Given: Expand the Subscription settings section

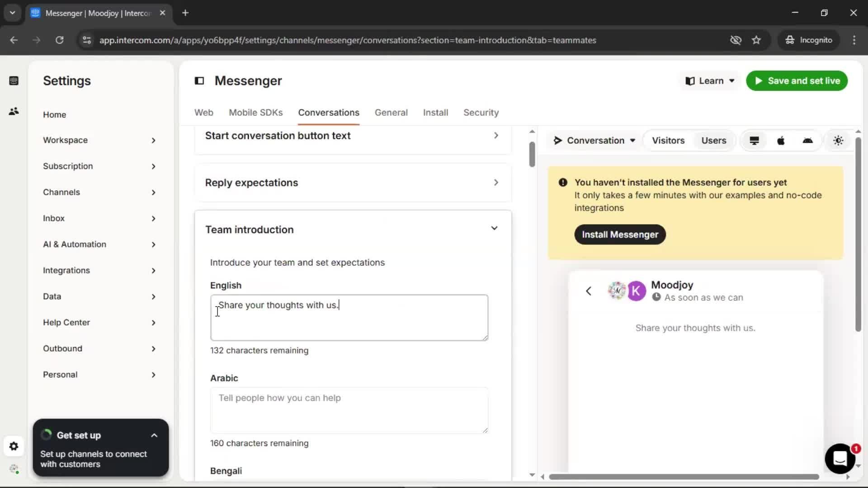Looking at the screenshot, I should tap(99, 166).
